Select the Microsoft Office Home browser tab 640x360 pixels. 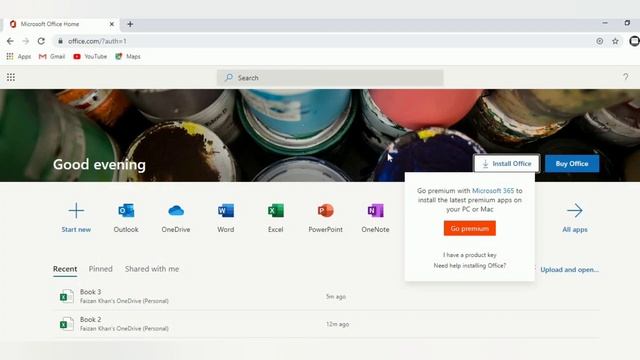coord(61,24)
